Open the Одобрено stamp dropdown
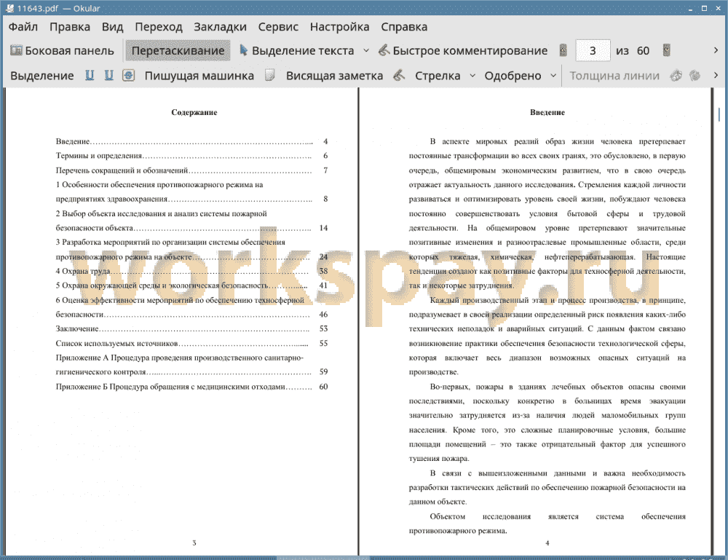728x560 pixels. (x=553, y=76)
